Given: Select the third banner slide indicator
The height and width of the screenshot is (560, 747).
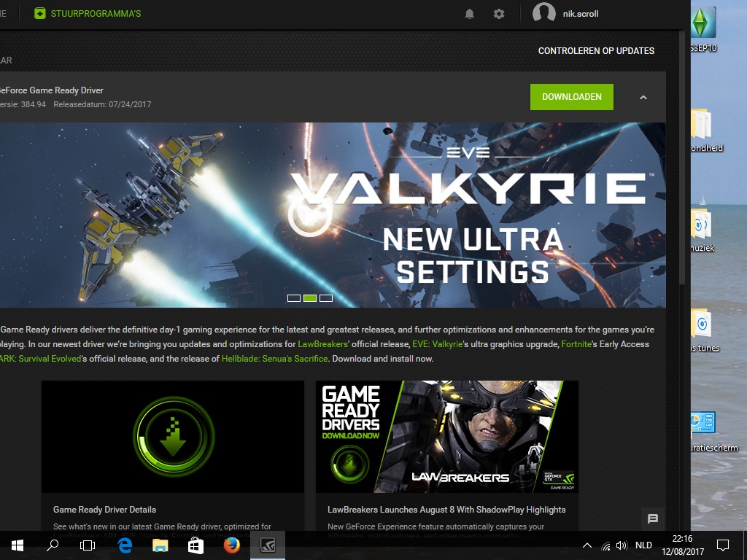Looking at the screenshot, I should 326,298.
